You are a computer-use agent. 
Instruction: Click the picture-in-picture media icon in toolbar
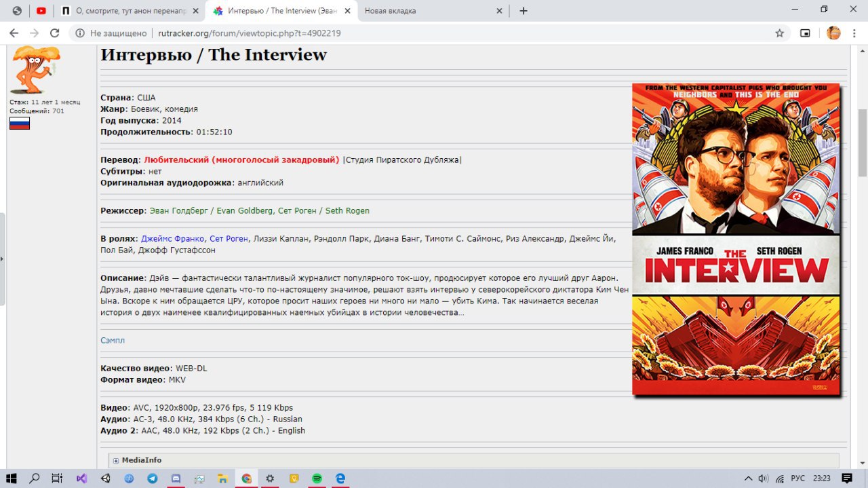[x=806, y=33]
